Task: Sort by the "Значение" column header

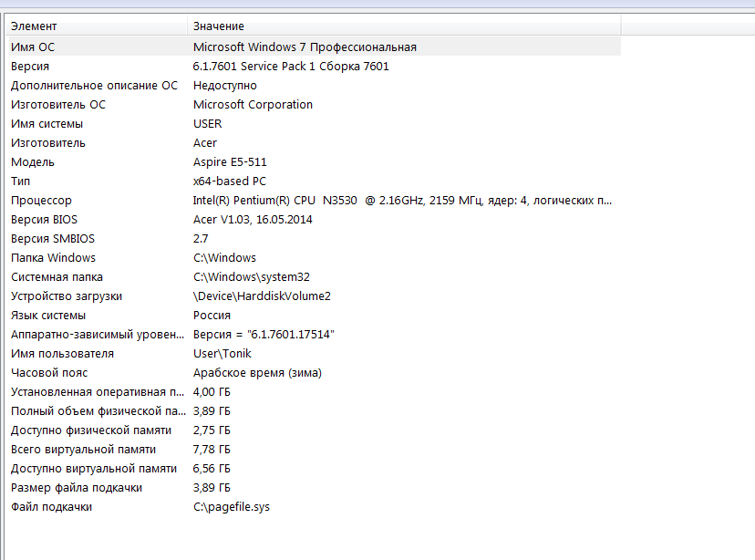Action: pyautogui.click(x=219, y=26)
